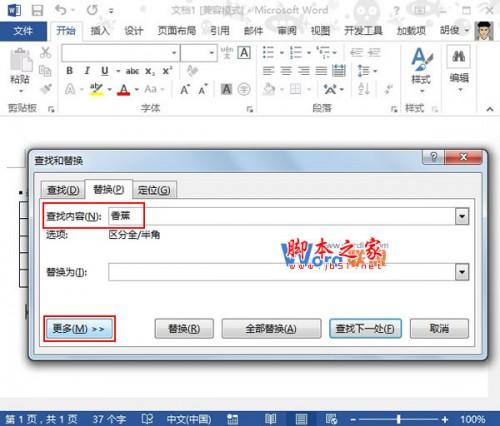Viewport: 500px width, 426px height.
Task: Click the decrease indent icon
Action: pos(356,52)
